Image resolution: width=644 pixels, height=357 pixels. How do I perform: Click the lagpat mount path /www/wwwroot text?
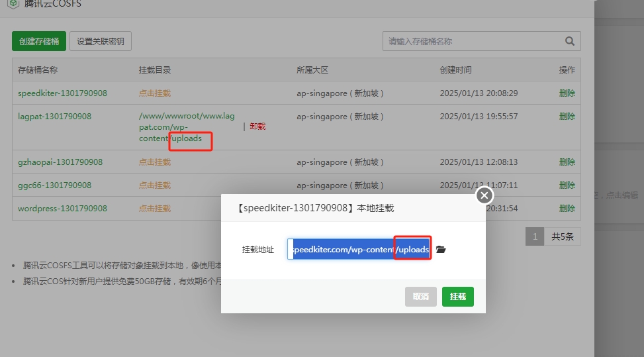pos(187,127)
